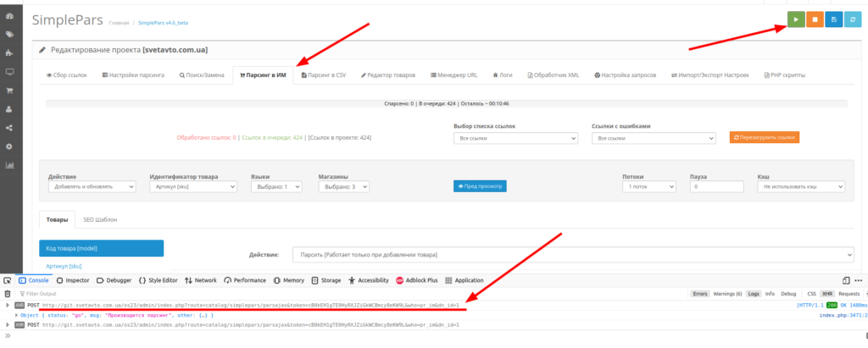Refresh with the light-blue reload button
Screen dimensions: 868x348
[x=853, y=19]
